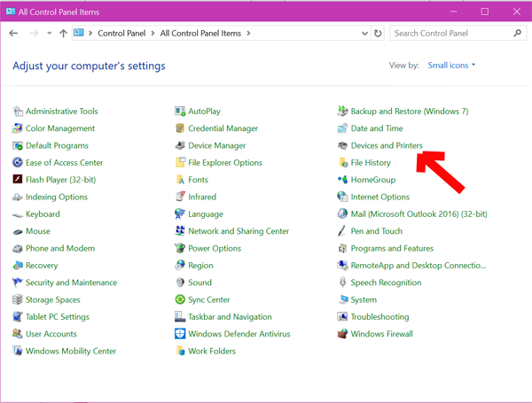
Task: Click the AutoPlay icon
Action: point(180,112)
